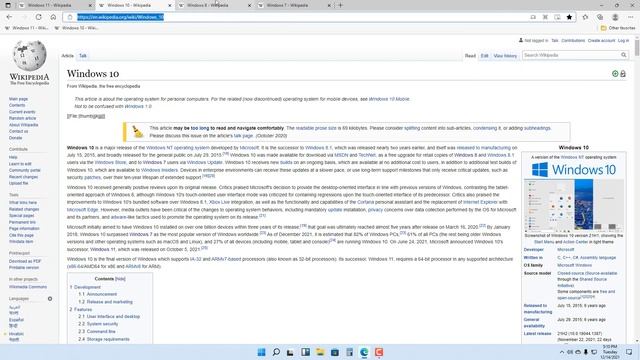Open the Talk tab of the article
The width and height of the screenshot is (640, 360).
click(83, 56)
